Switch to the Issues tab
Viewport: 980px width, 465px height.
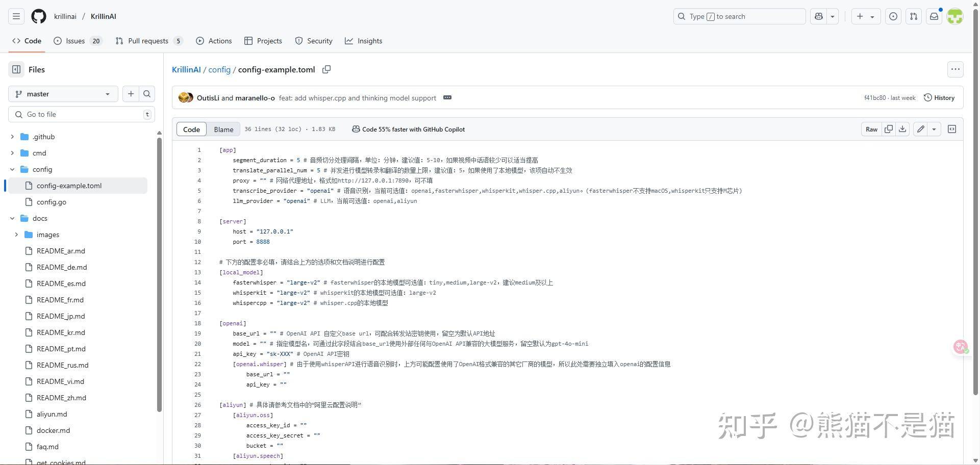[x=78, y=41]
